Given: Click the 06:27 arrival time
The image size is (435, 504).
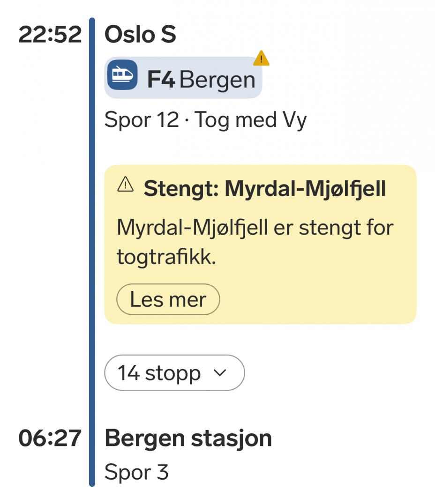Looking at the screenshot, I should (x=50, y=438).
